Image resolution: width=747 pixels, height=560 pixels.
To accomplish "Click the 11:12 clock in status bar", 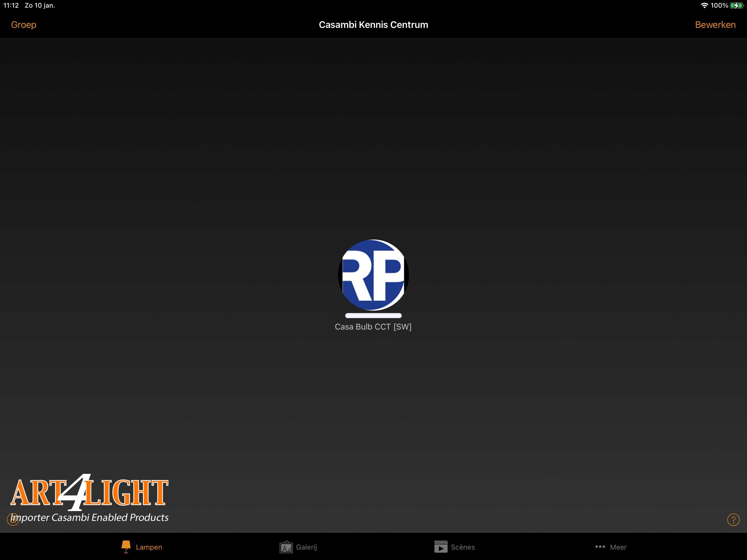I will coord(11,5).
